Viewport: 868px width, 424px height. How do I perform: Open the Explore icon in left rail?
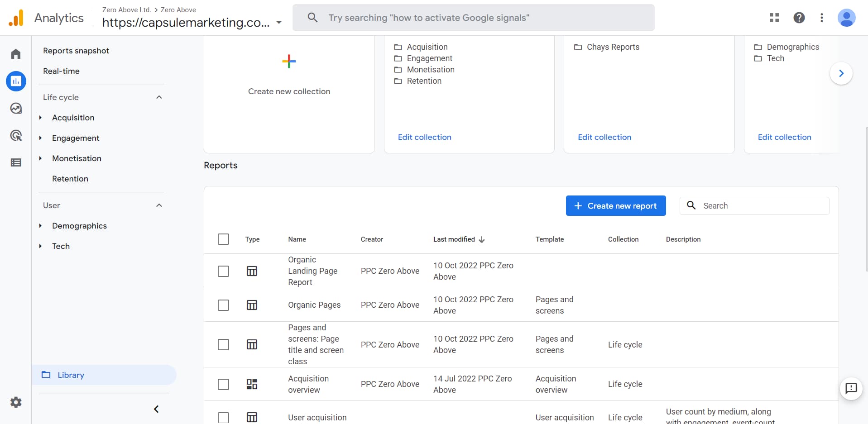pos(16,109)
